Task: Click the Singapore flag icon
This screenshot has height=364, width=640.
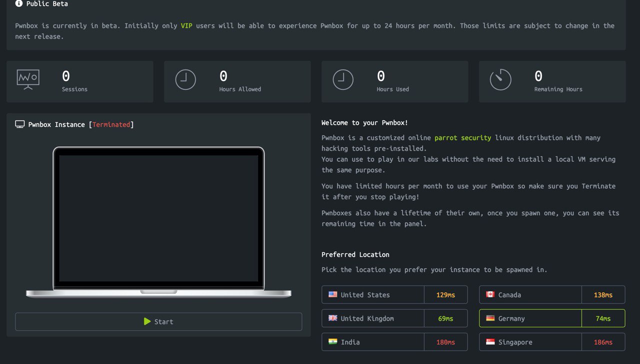Action: (x=490, y=342)
